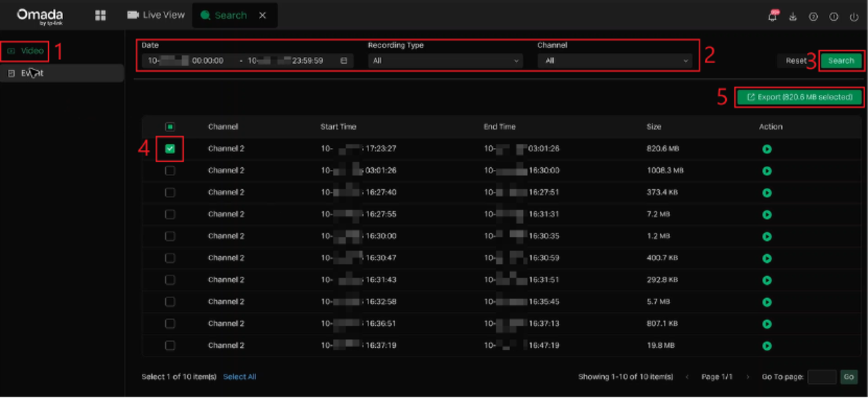Open the apps grid icon

tap(100, 15)
